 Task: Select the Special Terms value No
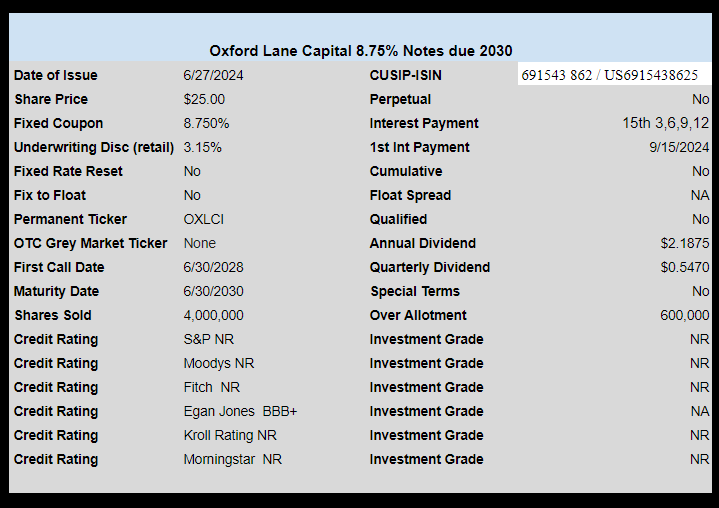coord(701,291)
